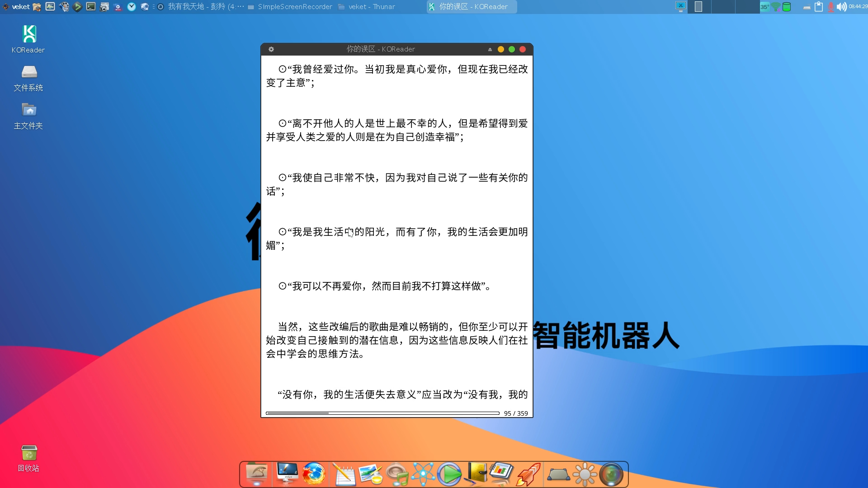Click the paragraph starting “我曾经爱过你
Viewport: 868px width, 488px height.
pos(397,76)
